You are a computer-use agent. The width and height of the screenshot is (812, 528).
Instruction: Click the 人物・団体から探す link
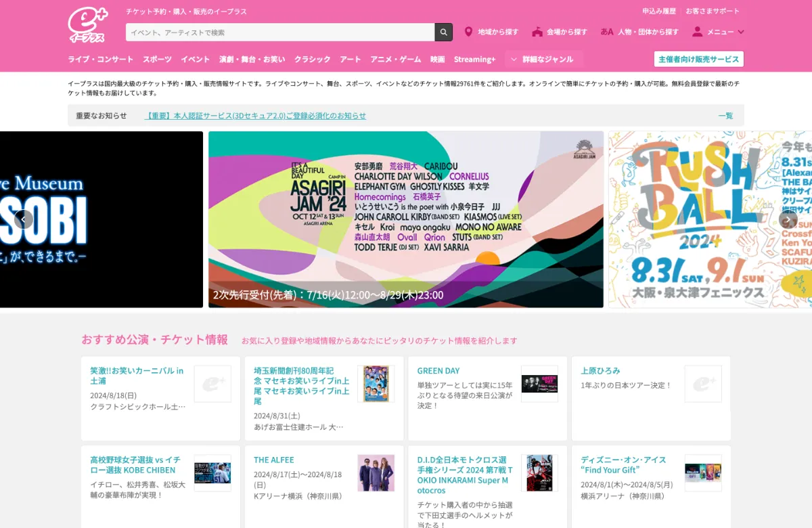pyautogui.click(x=648, y=32)
